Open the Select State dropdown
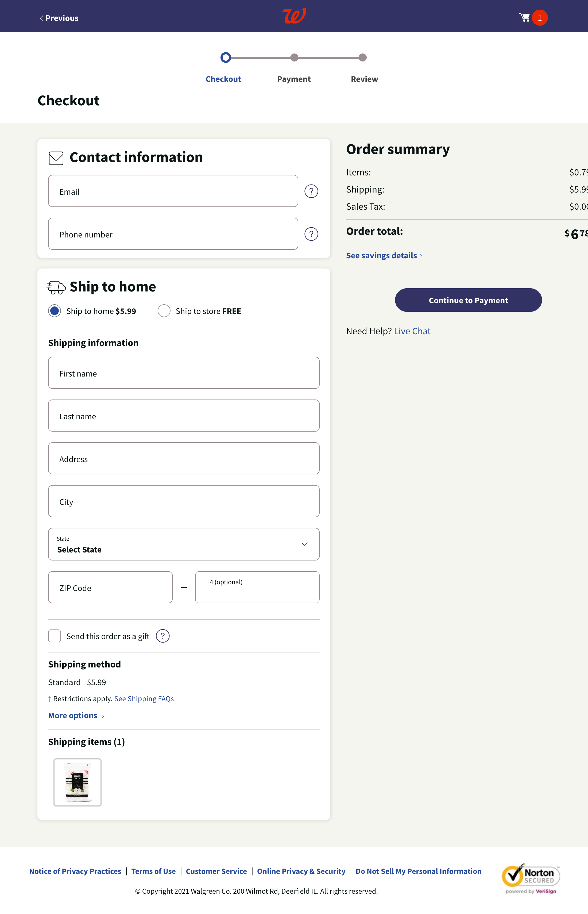 [184, 544]
